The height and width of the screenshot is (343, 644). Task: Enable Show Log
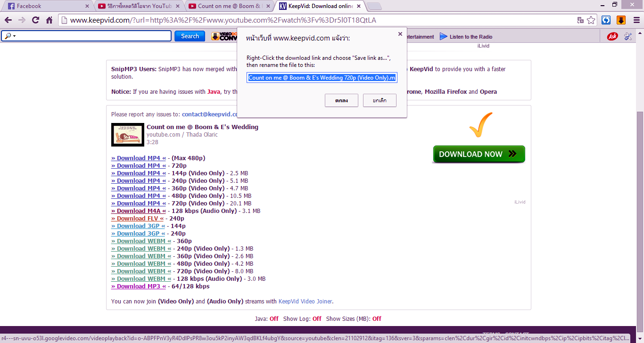316,318
